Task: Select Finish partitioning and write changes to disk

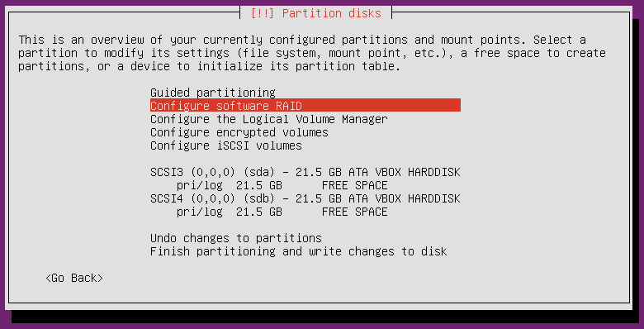Action: [x=299, y=251]
